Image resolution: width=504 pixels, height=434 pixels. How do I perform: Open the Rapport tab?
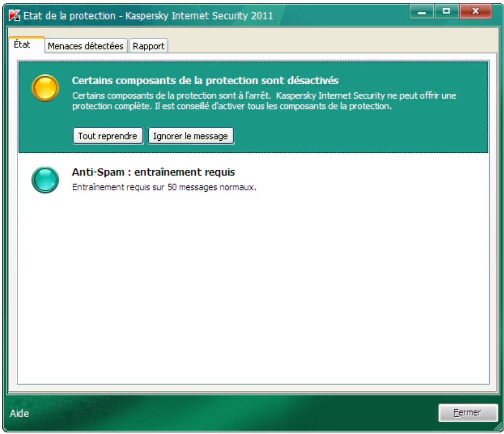pos(148,46)
